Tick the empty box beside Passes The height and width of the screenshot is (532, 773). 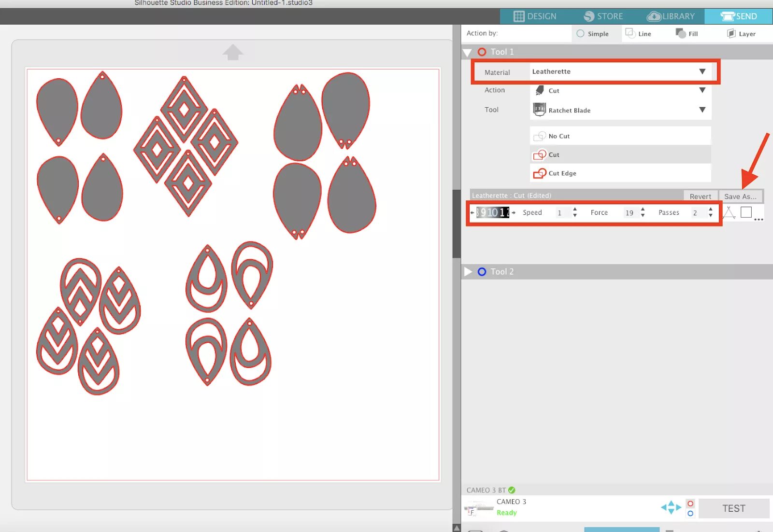(746, 212)
